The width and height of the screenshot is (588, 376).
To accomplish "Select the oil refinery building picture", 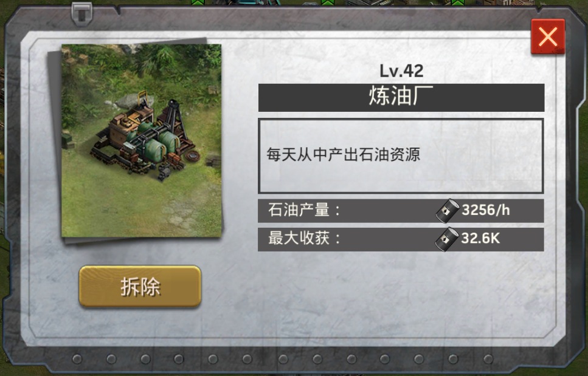I will coord(141,140).
